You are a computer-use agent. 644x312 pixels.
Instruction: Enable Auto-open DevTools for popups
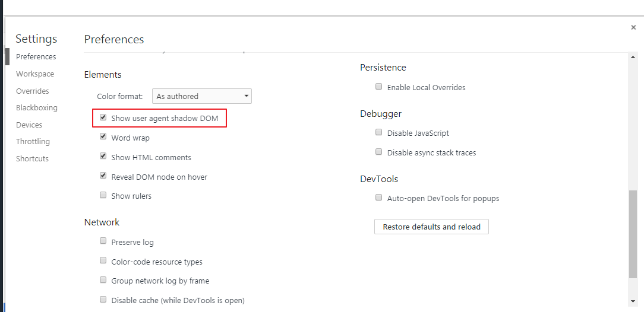tap(379, 198)
